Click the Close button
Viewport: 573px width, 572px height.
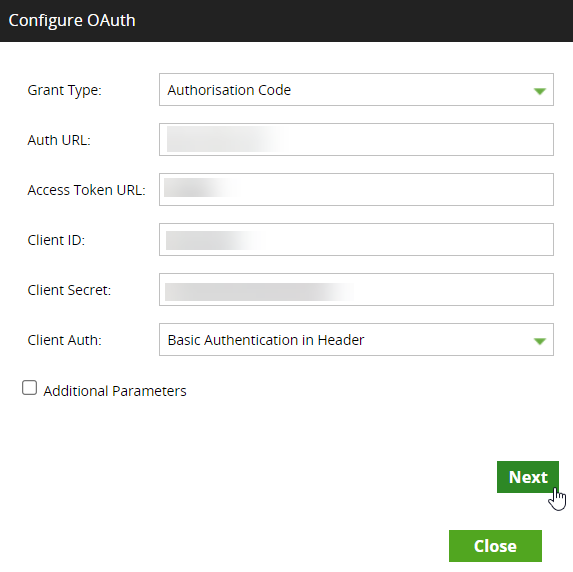[x=495, y=546]
